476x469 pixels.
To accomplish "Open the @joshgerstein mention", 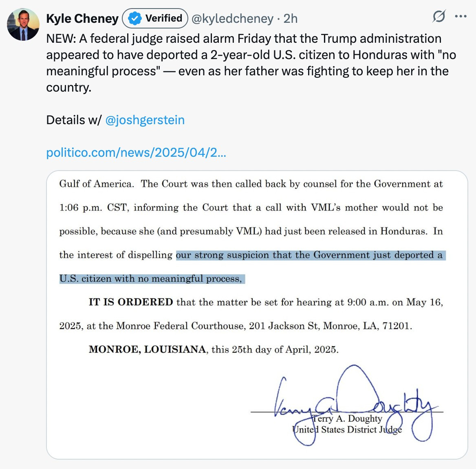I will 145,120.
